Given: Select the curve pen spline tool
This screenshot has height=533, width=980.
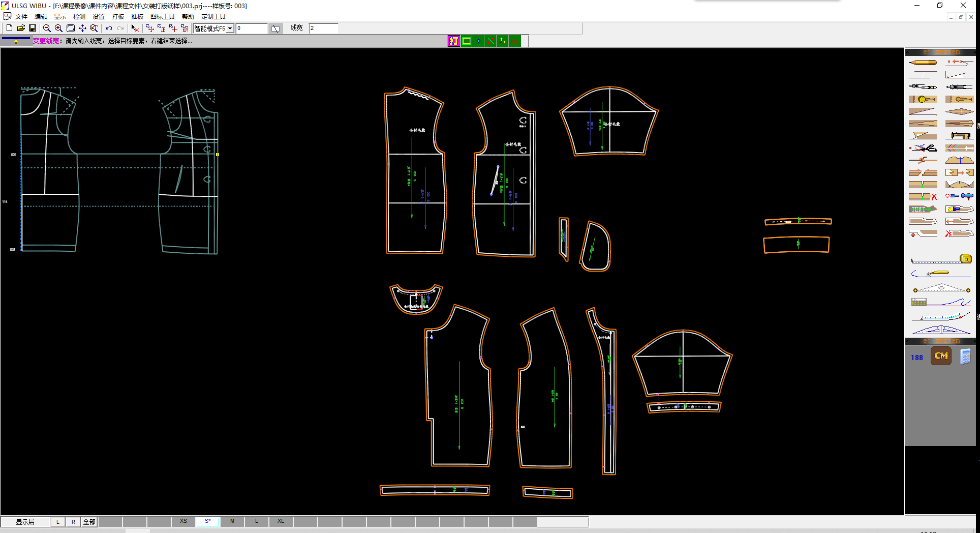Looking at the screenshot, I should point(941,274).
